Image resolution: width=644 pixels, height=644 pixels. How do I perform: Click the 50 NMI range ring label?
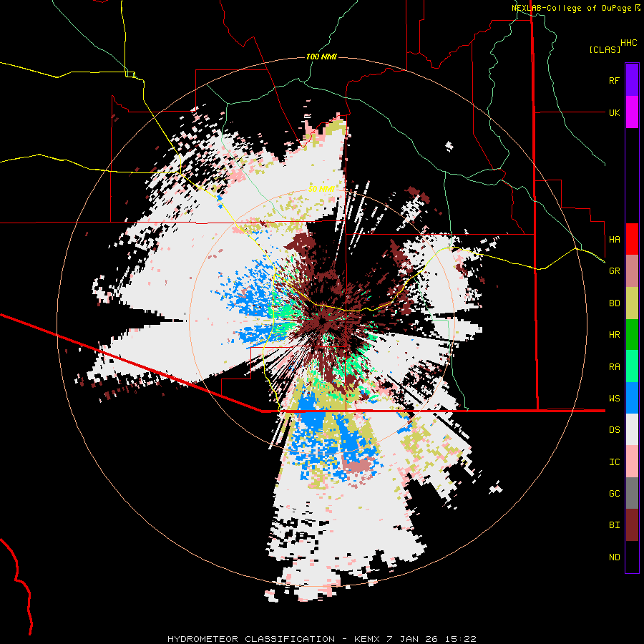[x=321, y=189]
